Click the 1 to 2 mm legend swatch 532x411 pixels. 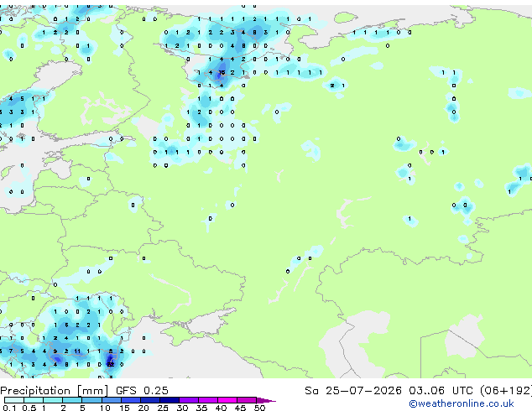(53, 400)
